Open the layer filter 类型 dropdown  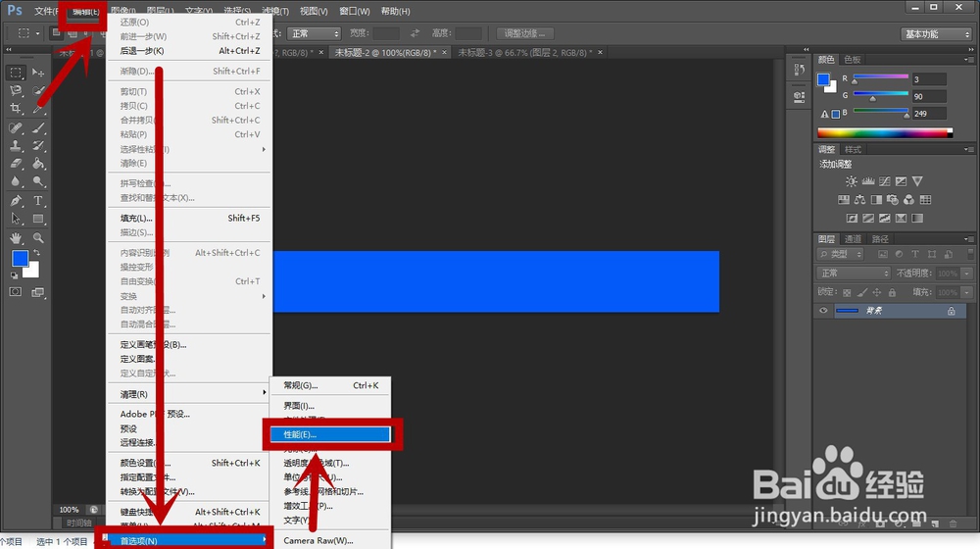pyautogui.click(x=841, y=255)
